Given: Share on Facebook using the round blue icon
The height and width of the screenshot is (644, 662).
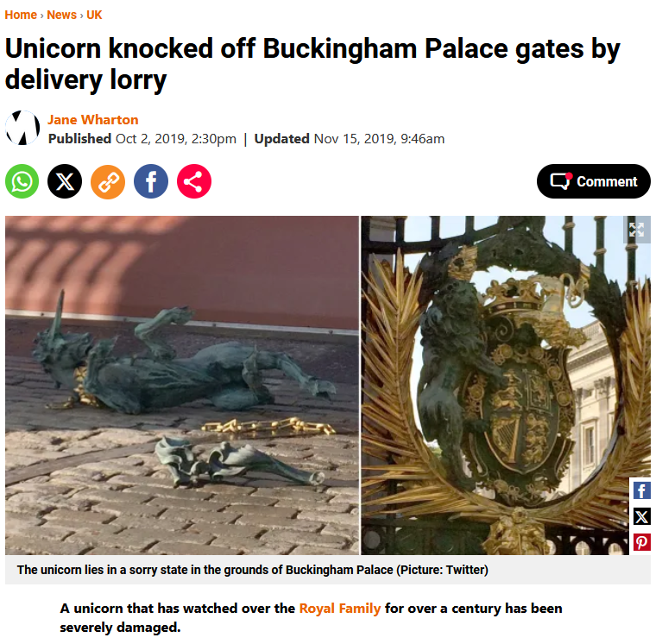Looking at the screenshot, I should click(x=151, y=181).
